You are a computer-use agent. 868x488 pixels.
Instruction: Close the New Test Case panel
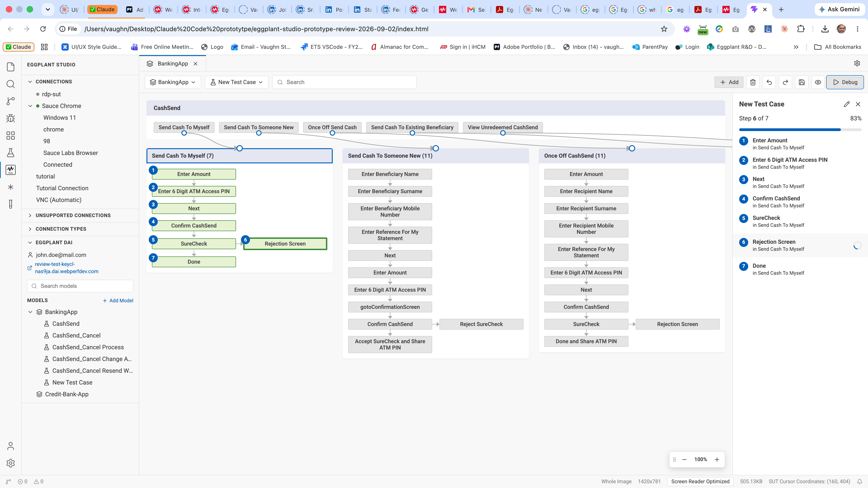click(858, 104)
